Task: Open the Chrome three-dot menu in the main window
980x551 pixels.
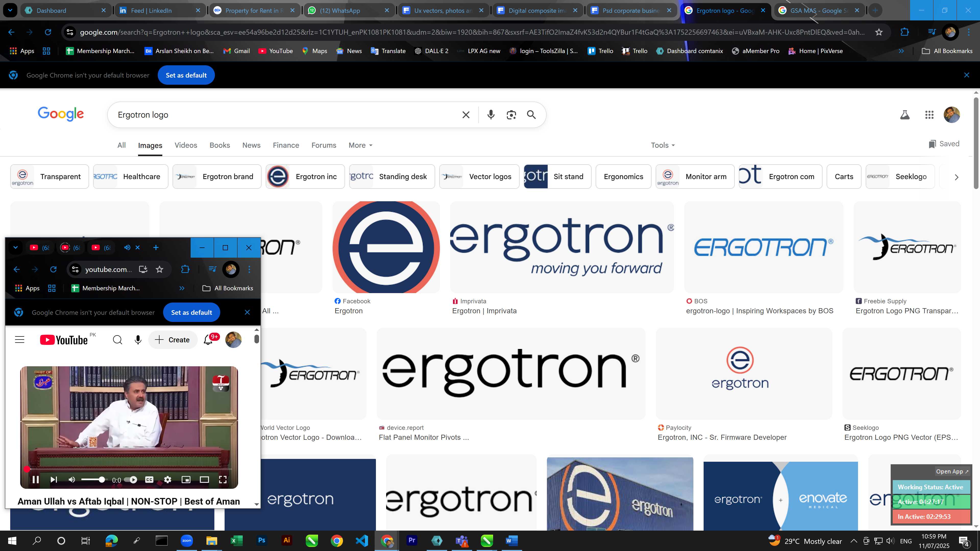Action: tap(969, 32)
